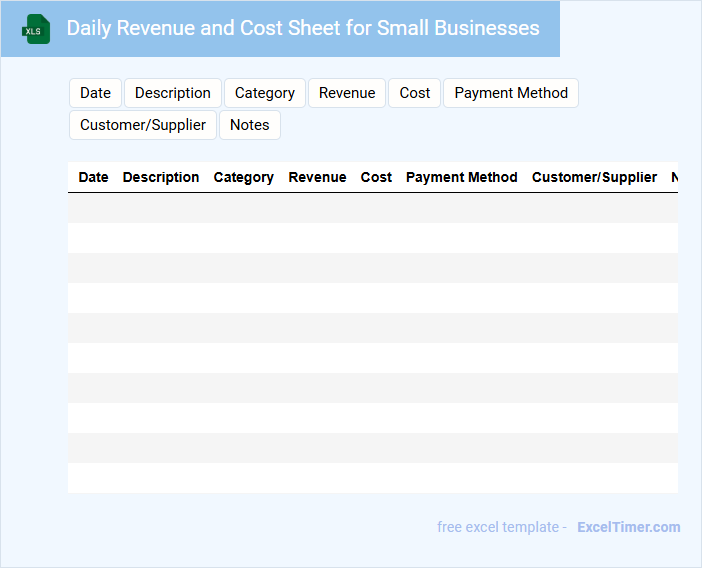Click the Description column header
702x568 pixels.
[161, 177]
